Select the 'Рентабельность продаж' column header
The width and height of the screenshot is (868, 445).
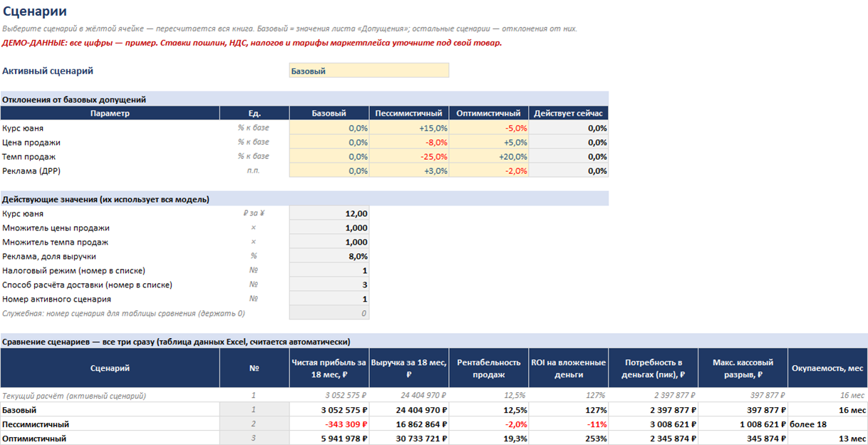click(489, 369)
